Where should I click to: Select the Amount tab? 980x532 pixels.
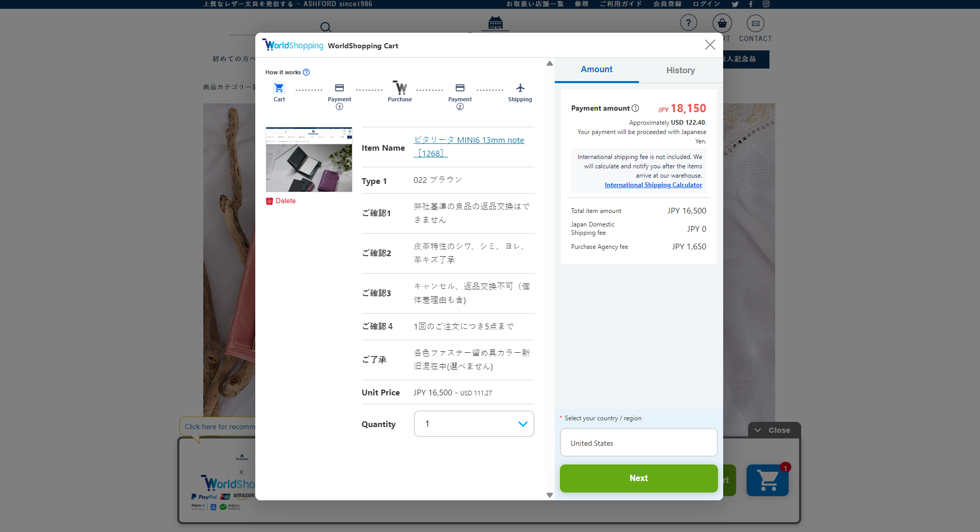[x=596, y=69]
